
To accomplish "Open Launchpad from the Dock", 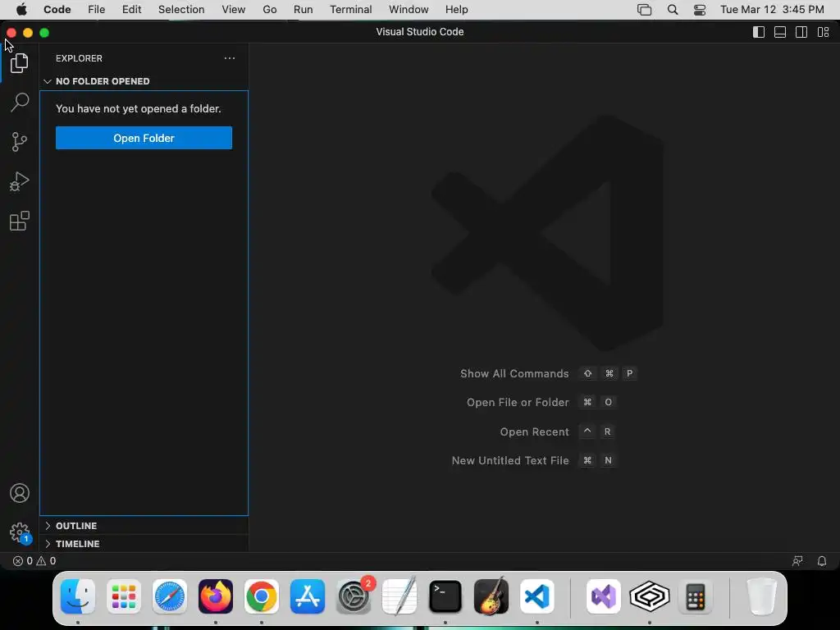I will pos(124,596).
